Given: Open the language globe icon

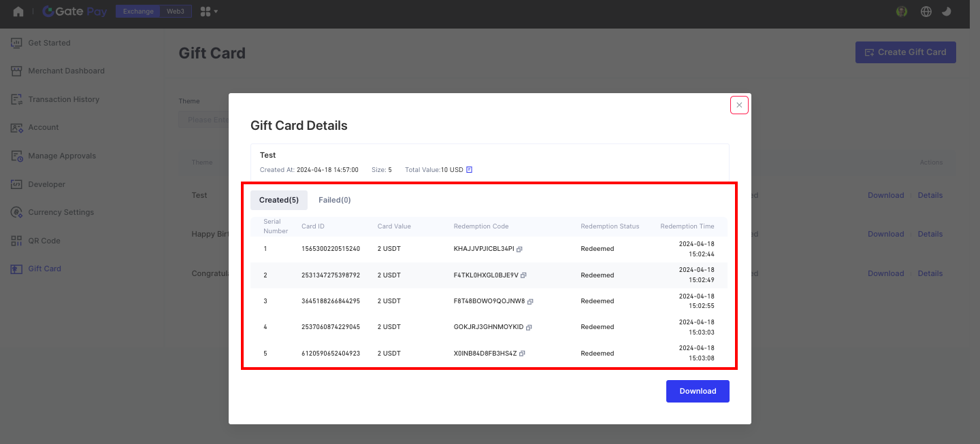Looking at the screenshot, I should point(926,12).
